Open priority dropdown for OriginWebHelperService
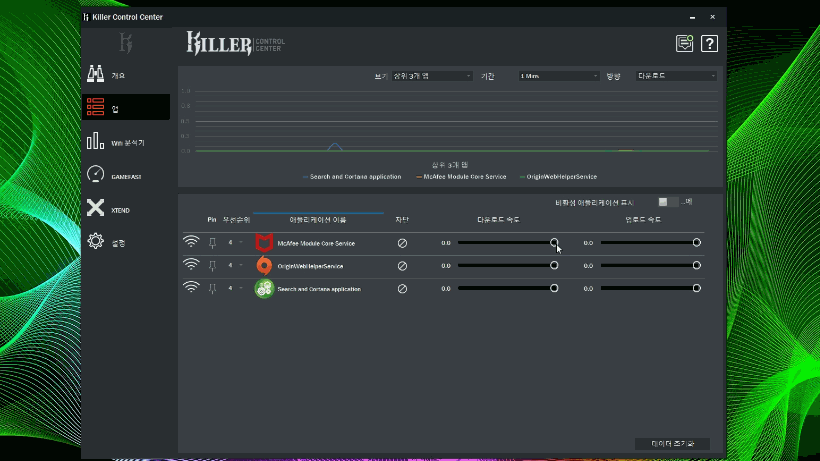 [x=235, y=266]
